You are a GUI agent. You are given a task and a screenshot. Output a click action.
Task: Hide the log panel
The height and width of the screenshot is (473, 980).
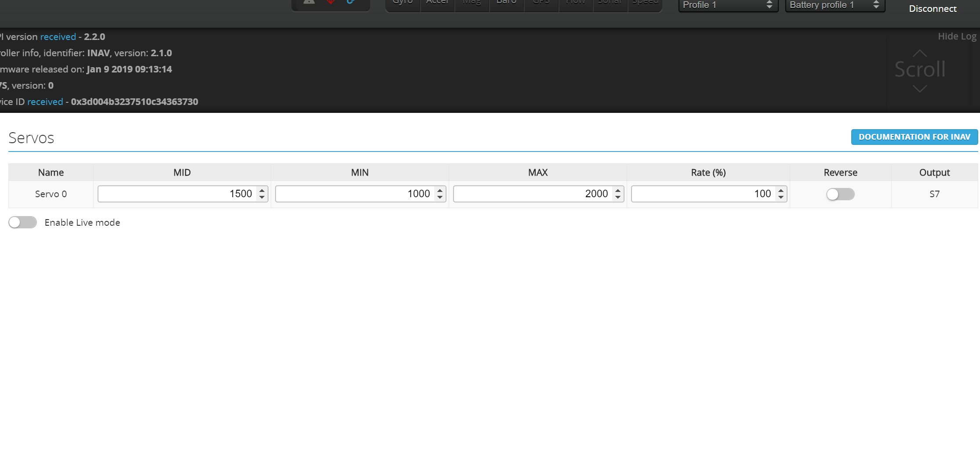(957, 36)
